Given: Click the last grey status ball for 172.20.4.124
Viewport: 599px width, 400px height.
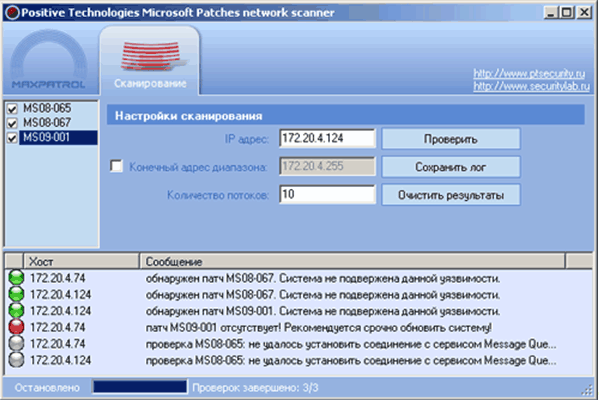Looking at the screenshot, I should point(16,360).
